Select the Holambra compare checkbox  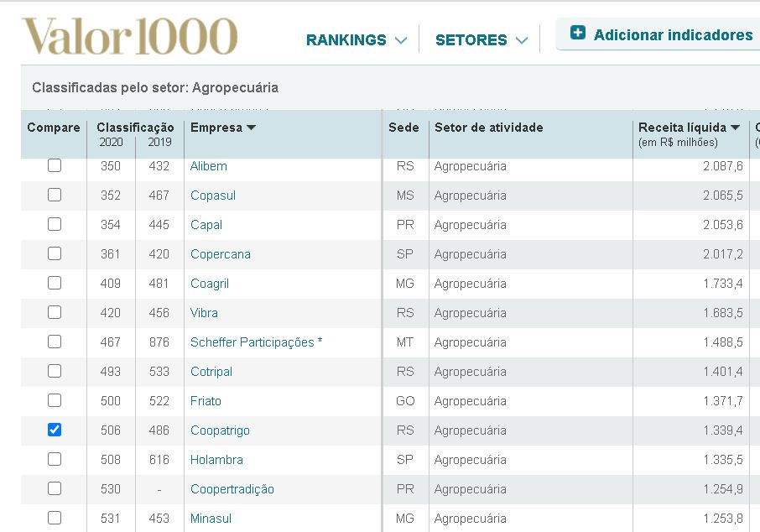[x=55, y=459]
